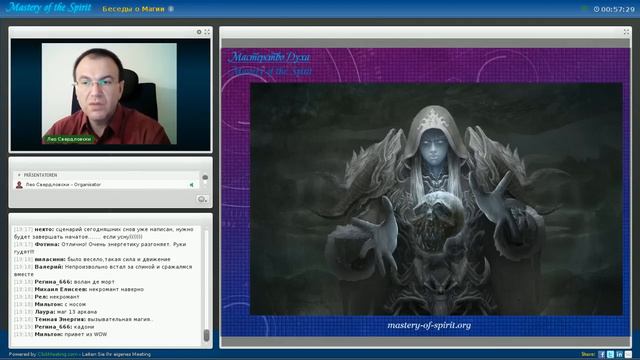The height and width of the screenshot is (360, 640).
Task: Collapse the PRÄSENTATOREN section
Action: tap(19, 175)
